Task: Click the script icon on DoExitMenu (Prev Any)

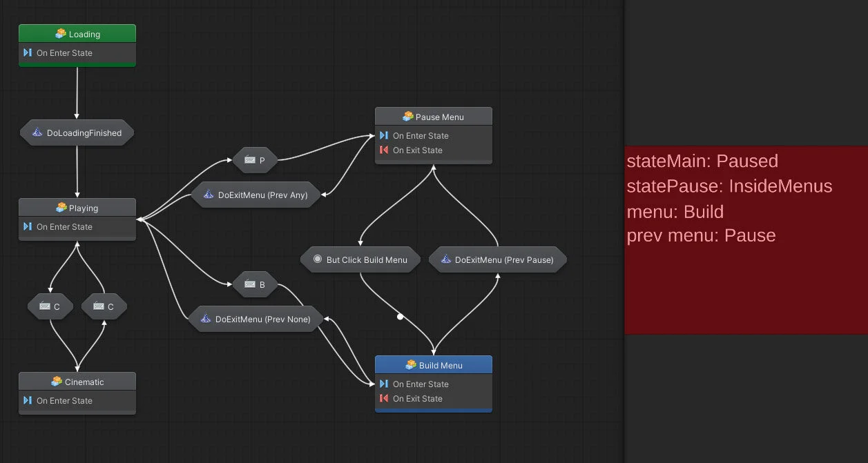Action: (208, 194)
